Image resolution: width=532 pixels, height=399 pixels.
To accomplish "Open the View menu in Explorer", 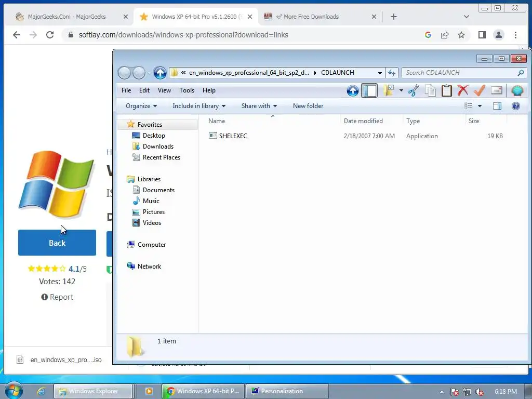I will coord(164,90).
